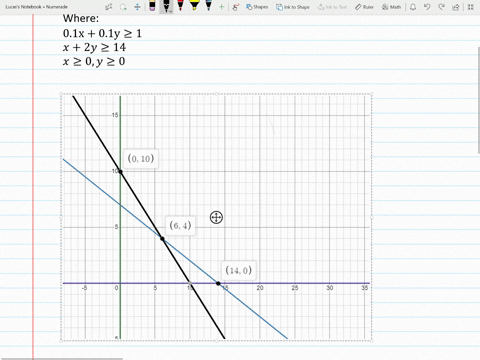480x360 pixels.
Task: Open the Share option
Action: [456, 7]
